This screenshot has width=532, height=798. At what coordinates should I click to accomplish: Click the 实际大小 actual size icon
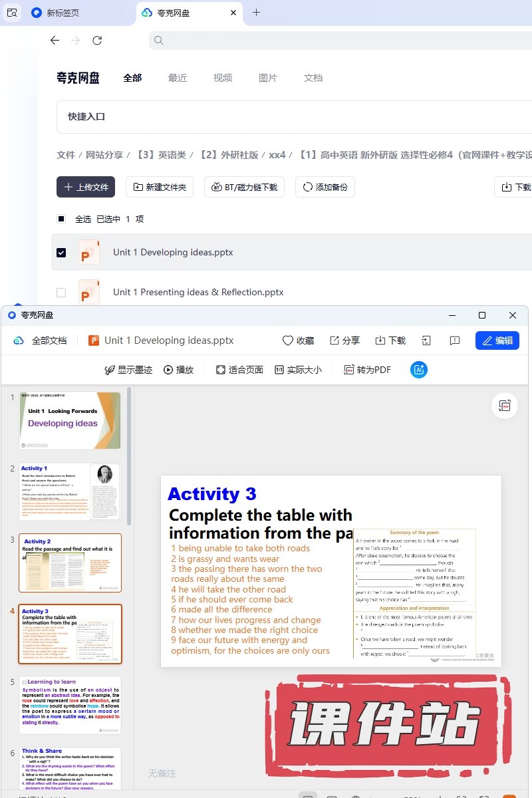pos(279,370)
